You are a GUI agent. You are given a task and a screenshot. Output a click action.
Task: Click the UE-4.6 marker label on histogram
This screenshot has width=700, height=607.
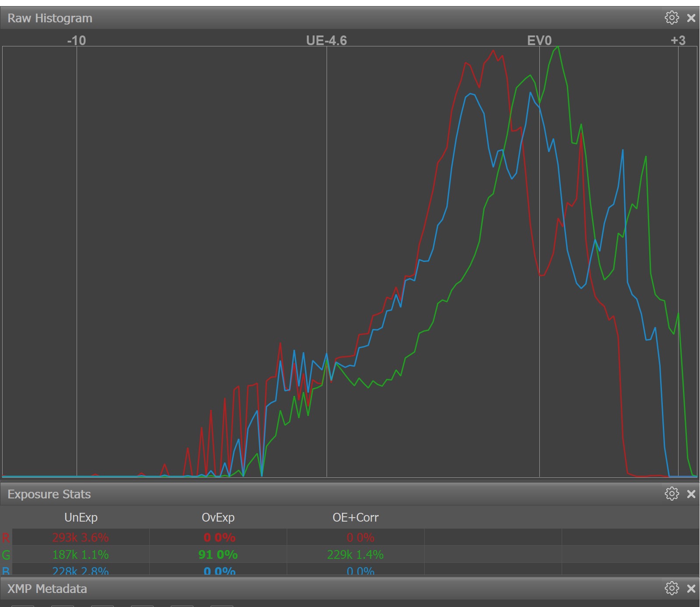click(x=327, y=41)
